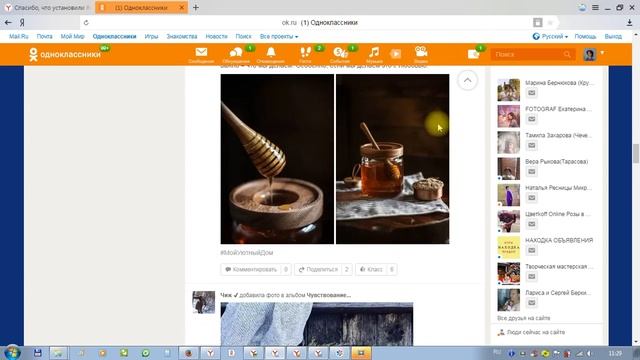This screenshot has height=360, width=640.
Task: Reload the page with refresh icon
Action: [x=86, y=23]
